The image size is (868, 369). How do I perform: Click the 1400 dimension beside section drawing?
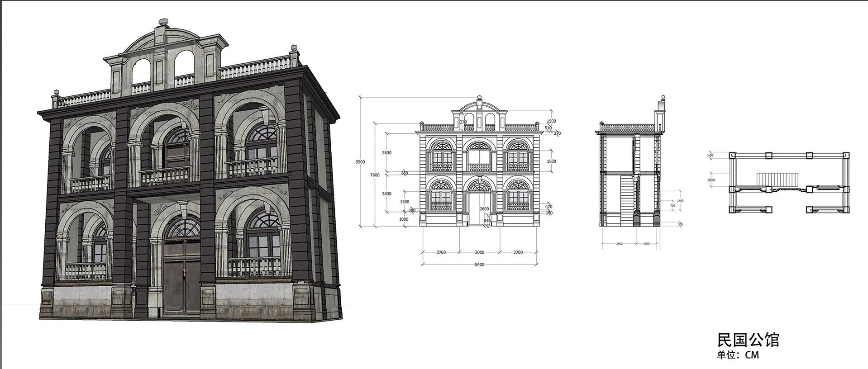(680, 200)
